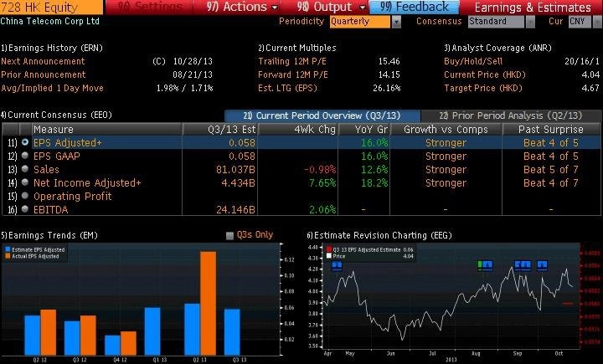
Task: Click the Sales YoY growth 12.6%
Action: tap(374, 170)
